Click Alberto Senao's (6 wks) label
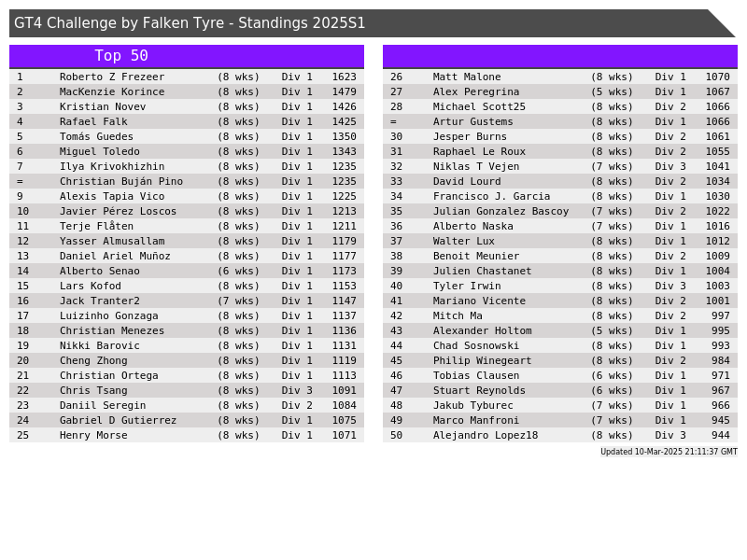The height and width of the screenshot is (560, 747). (238, 271)
